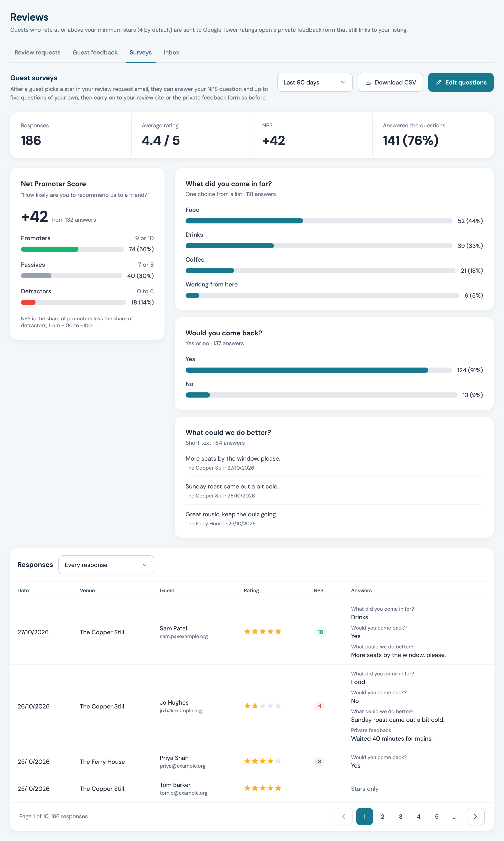The width and height of the screenshot is (504, 841).
Task: Go to page 3 of responses
Action: click(400, 816)
